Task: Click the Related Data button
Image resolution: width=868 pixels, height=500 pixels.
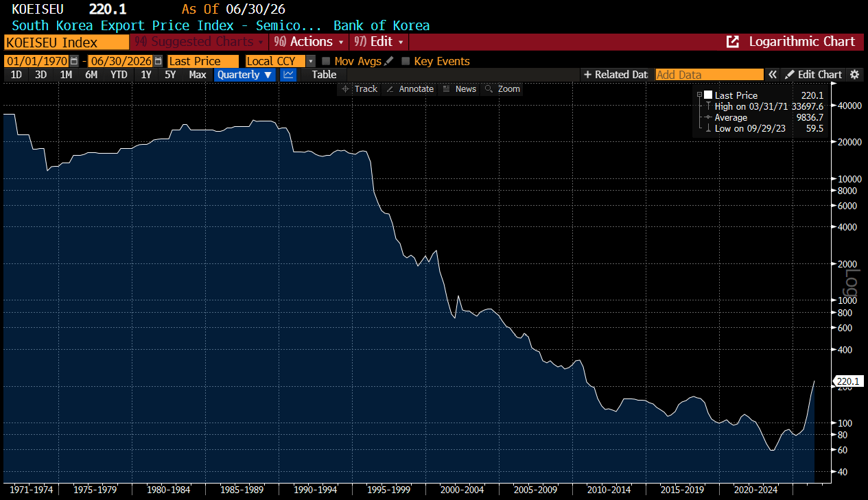Action: (615, 74)
